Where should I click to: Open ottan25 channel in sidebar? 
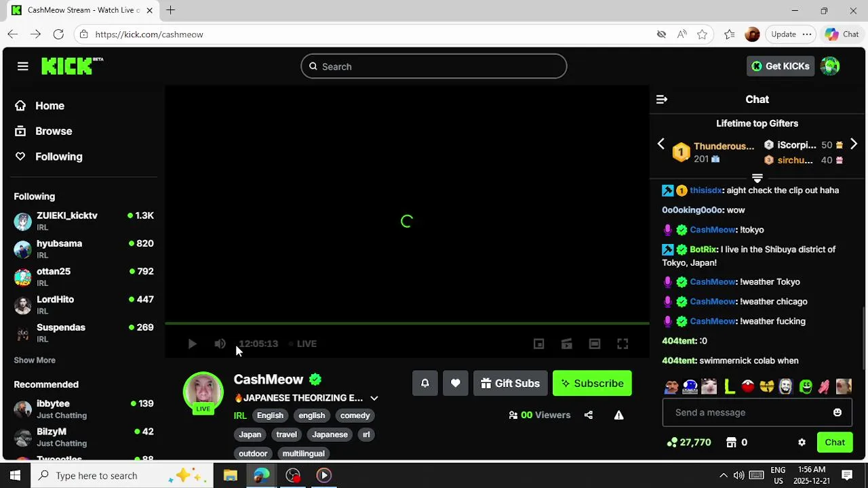(85, 277)
